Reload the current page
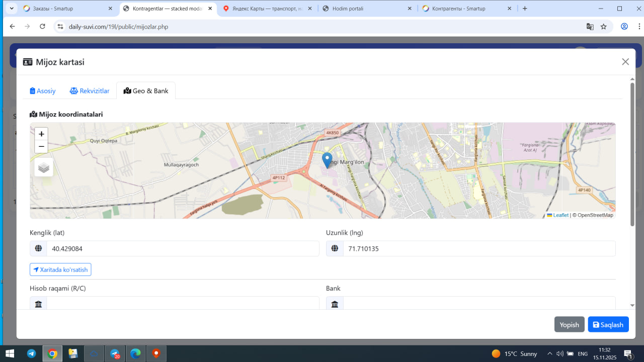 (42, 27)
